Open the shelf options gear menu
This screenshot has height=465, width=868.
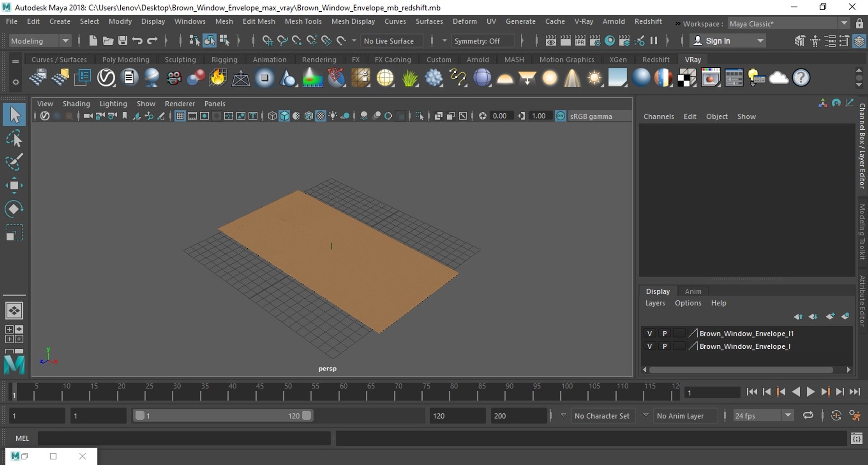pos(15,82)
